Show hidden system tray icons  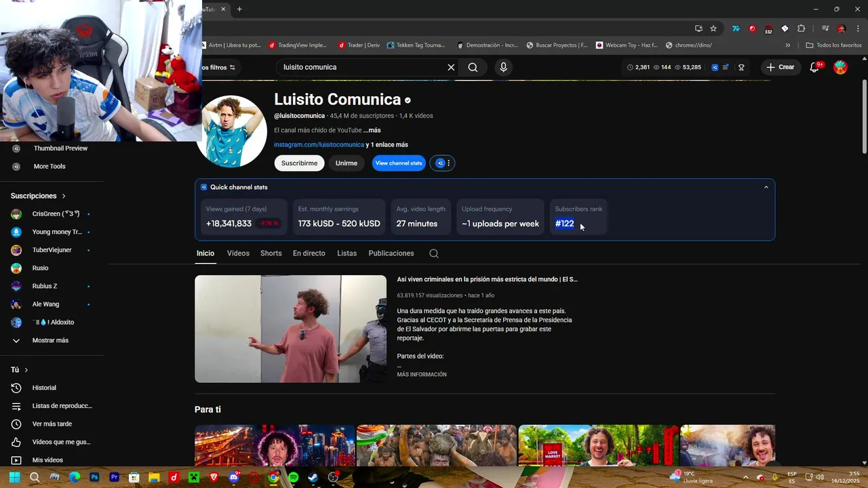pos(745,477)
